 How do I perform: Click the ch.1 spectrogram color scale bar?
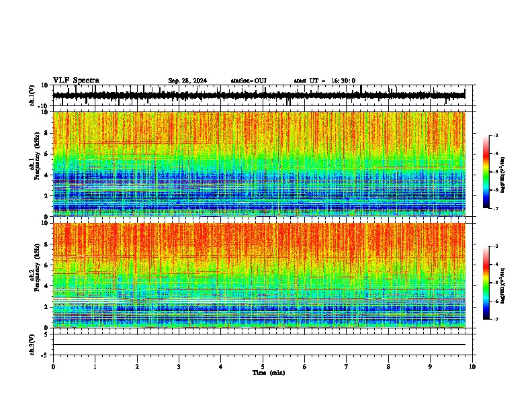click(x=486, y=172)
